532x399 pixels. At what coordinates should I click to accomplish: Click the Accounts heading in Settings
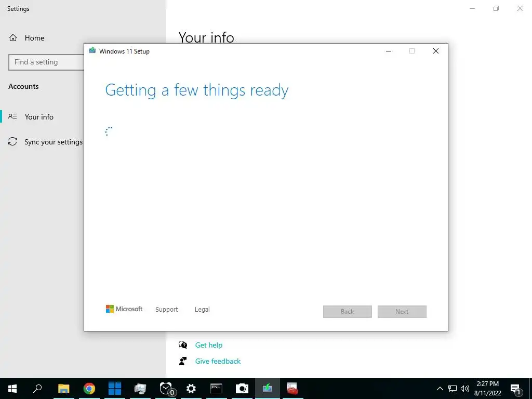click(x=23, y=86)
